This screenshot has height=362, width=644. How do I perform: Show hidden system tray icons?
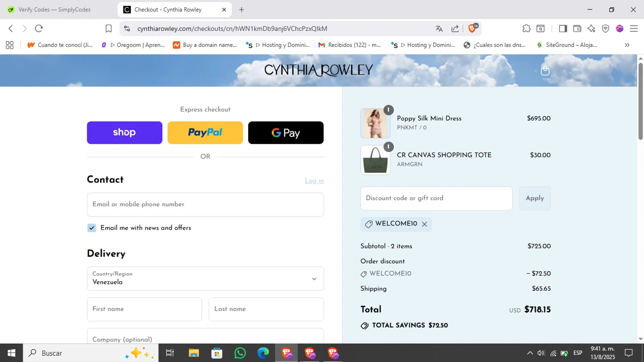tap(530, 353)
